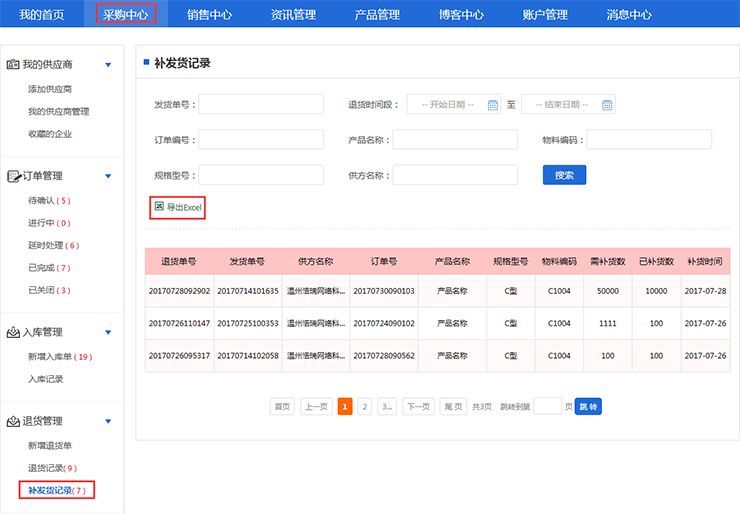Click order number 20170724090102 cell
Screen dimensions: 740x514
[x=384, y=323]
